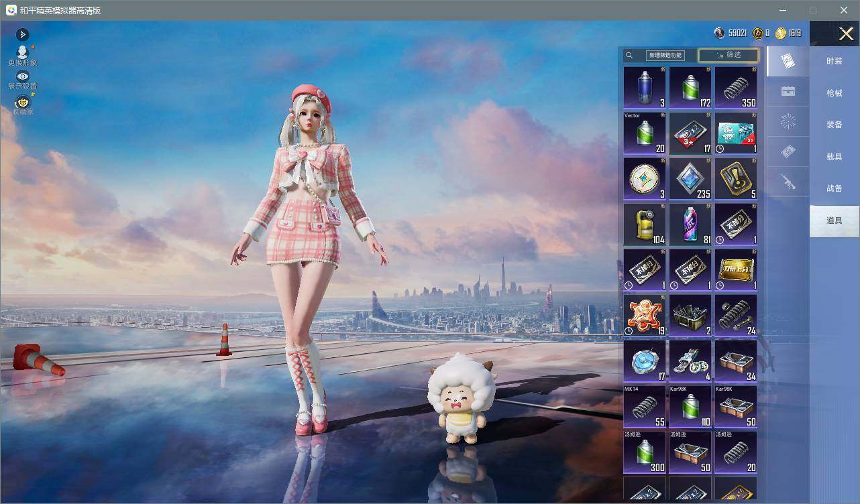Select the 道具 tab

(834, 220)
